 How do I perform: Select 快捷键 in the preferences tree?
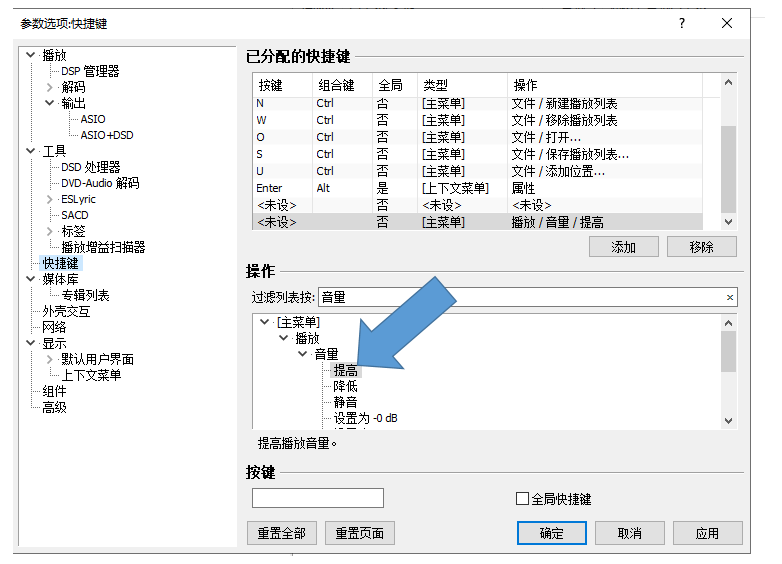click(x=60, y=263)
